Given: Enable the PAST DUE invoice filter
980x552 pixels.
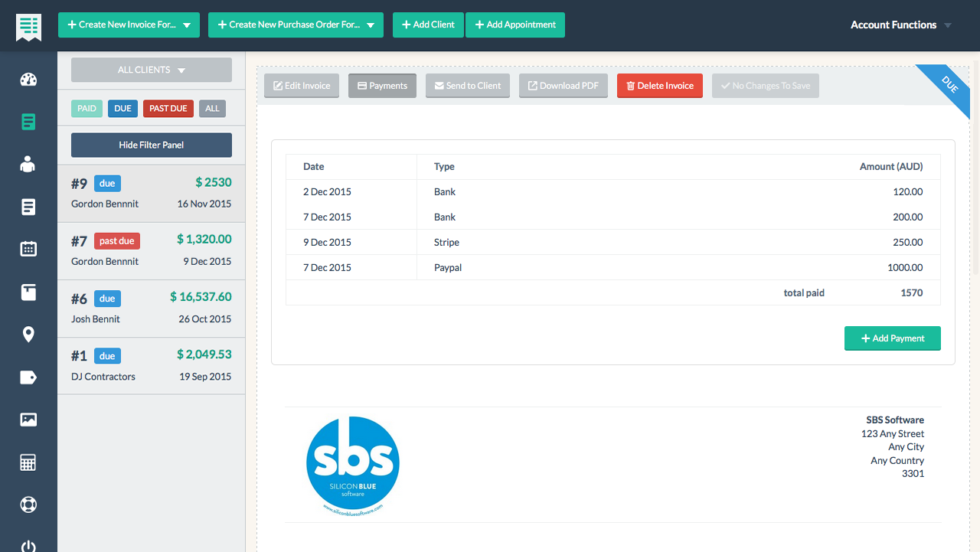Looking at the screenshot, I should point(168,108).
